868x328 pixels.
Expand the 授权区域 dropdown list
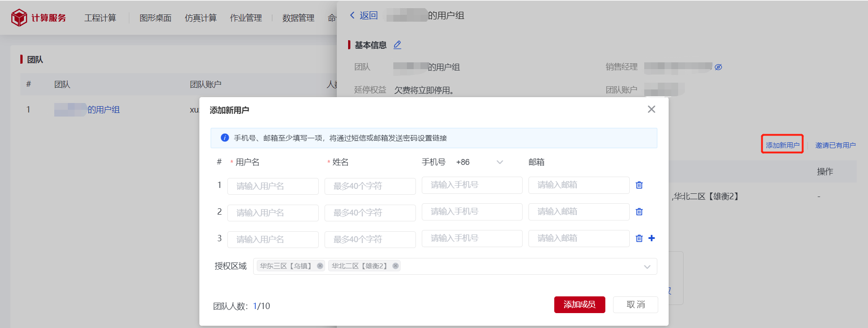(647, 267)
